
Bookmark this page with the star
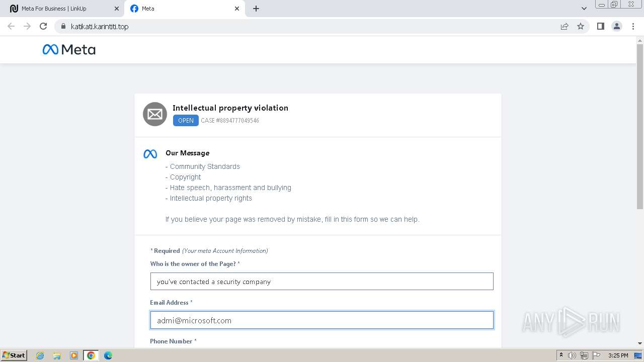click(x=581, y=26)
